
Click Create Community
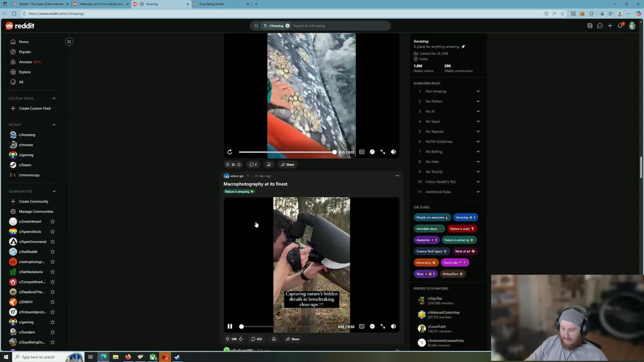(33, 201)
